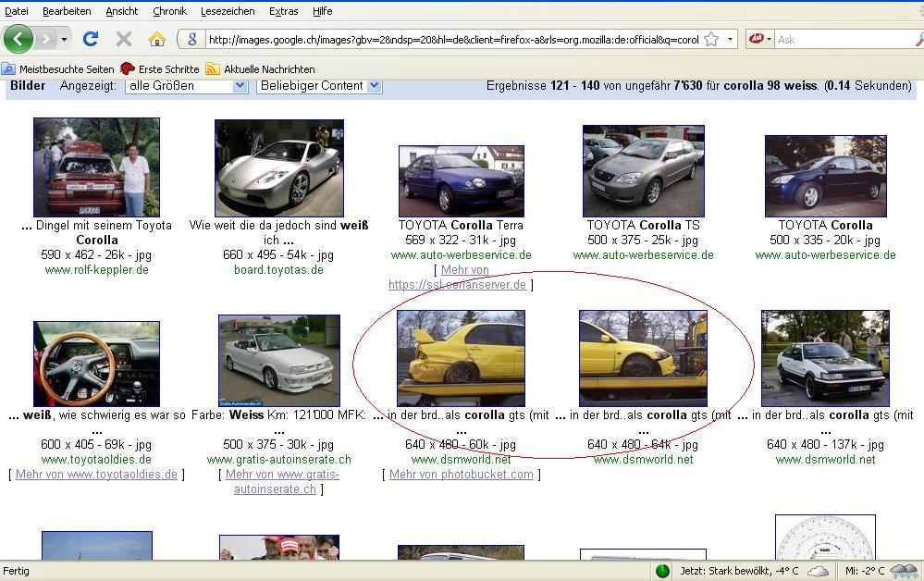Click 'Mehr von www.toyotaoldies.de' link
This screenshot has width=924, height=581.
(x=96, y=475)
